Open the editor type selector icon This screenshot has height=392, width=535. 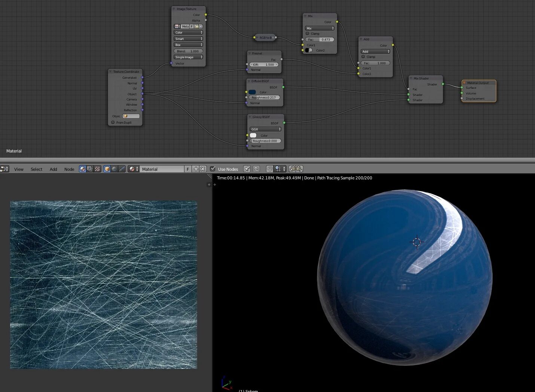(x=4, y=169)
